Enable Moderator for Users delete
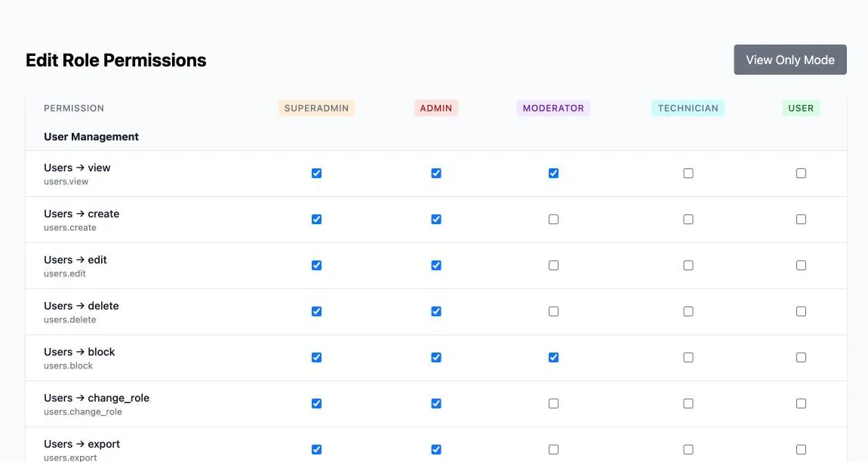This screenshot has width=868, height=462. (x=553, y=311)
